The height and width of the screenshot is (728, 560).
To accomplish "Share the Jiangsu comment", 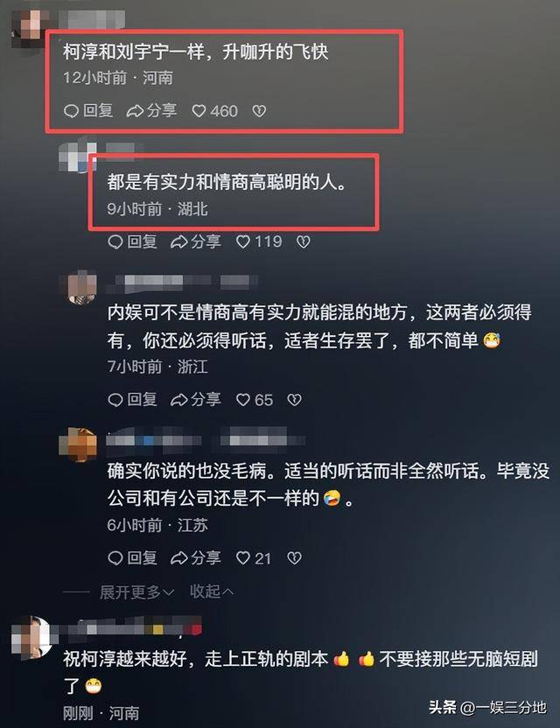I will [x=195, y=558].
